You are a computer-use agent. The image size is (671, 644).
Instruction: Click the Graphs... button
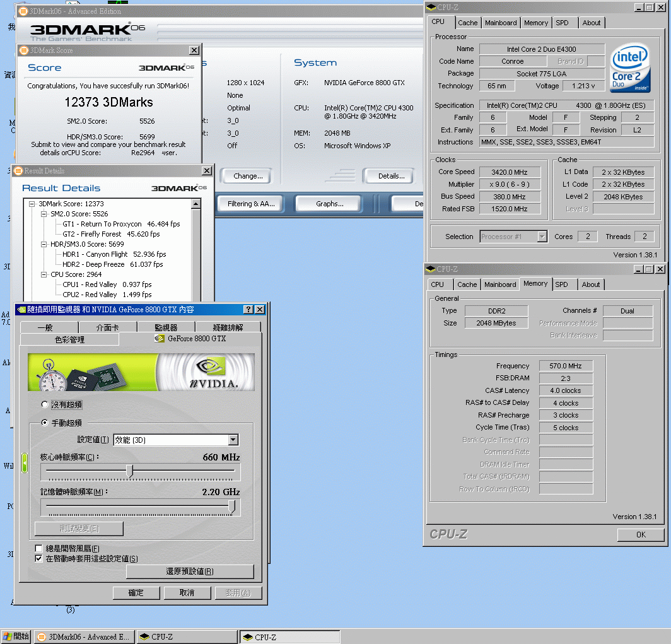click(x=329, y=204)
